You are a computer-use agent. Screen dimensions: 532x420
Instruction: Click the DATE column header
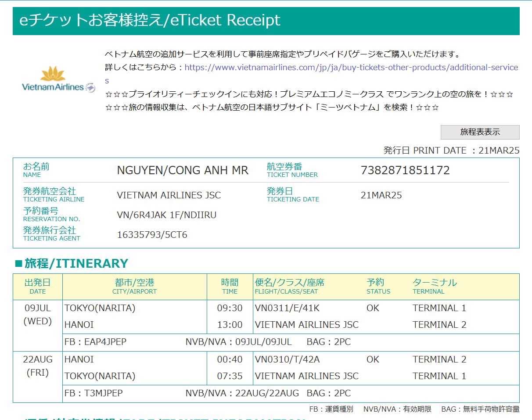38,287
